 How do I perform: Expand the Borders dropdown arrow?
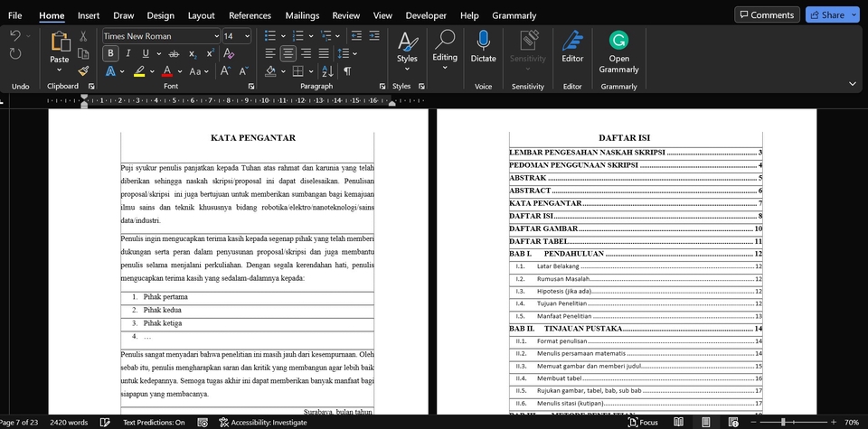tap(311, 71)
